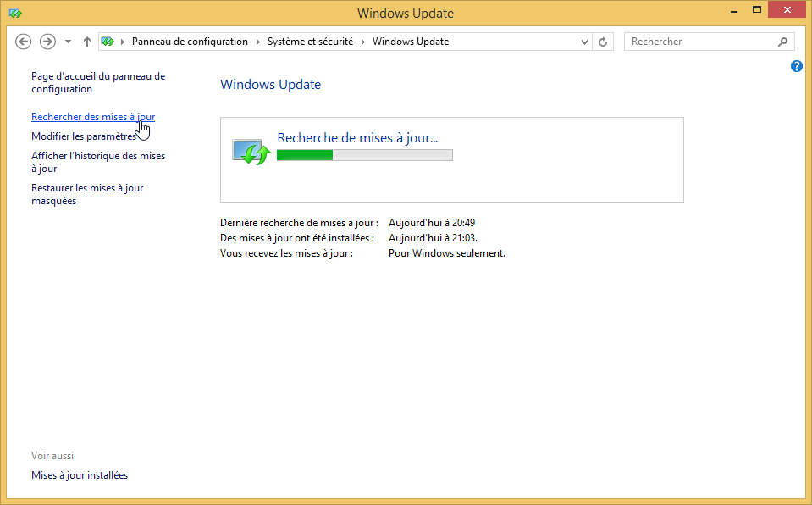Click the Windows Update icon in address bar
The height and width of the screenshot is (505, 812).
click(x=108, y=42)
